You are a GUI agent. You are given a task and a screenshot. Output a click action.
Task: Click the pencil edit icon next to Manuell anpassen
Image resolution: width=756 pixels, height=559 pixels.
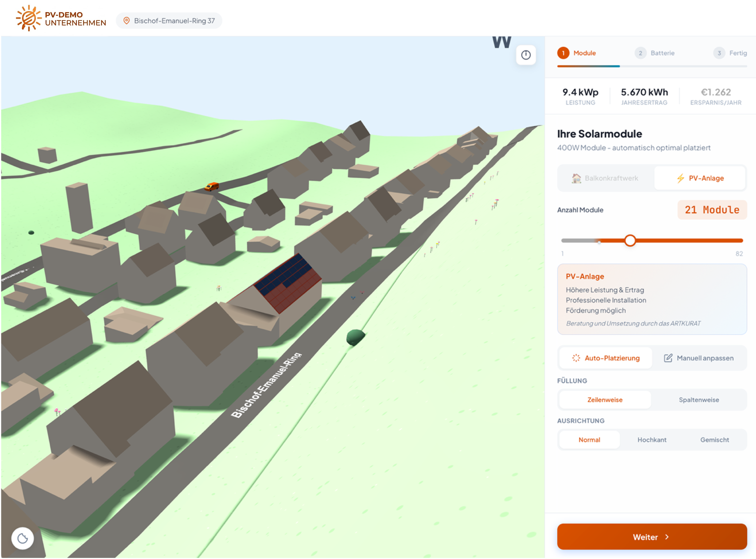click(668, 358)
